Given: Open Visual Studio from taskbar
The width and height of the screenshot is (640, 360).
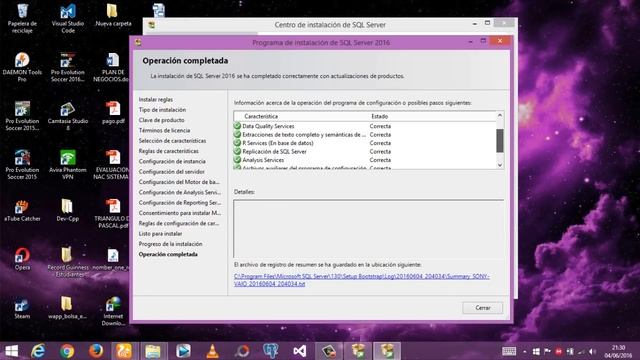Looking at the screenshot, I should coord(300,351).
